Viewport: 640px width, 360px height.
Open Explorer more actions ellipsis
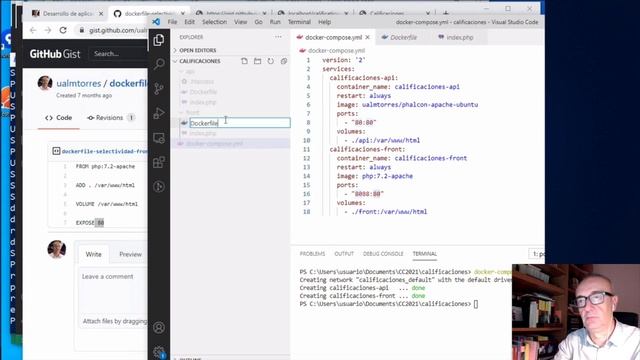278,37
